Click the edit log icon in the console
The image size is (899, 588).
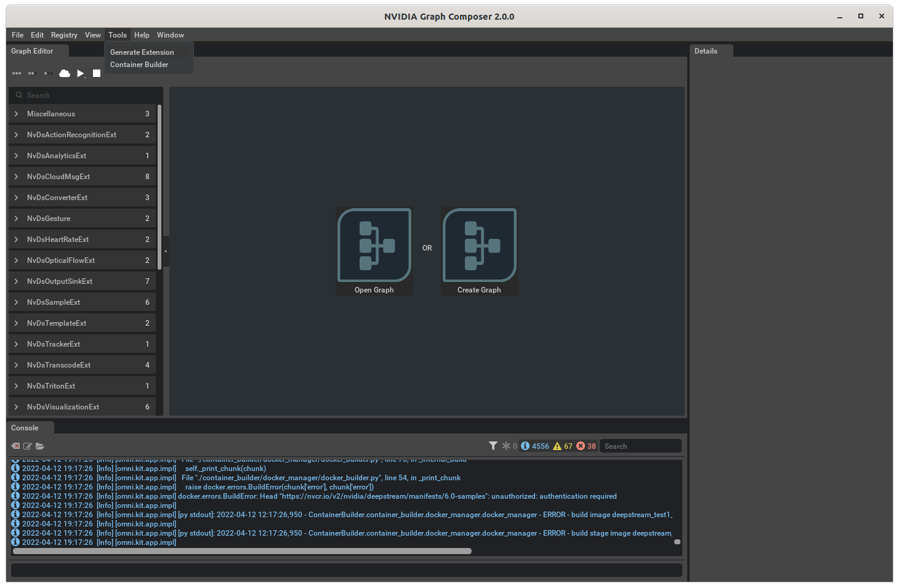coord(28,446)
